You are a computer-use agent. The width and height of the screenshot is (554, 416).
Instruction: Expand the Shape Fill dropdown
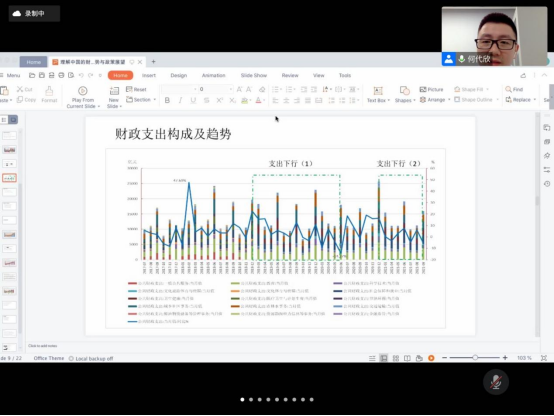[x=488, y=89]
